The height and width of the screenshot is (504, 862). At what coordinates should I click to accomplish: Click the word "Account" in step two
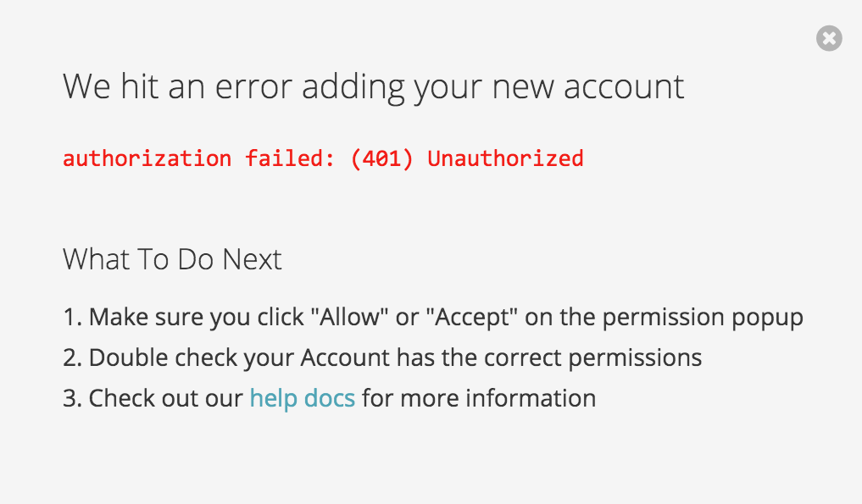(x=345, y=357)
